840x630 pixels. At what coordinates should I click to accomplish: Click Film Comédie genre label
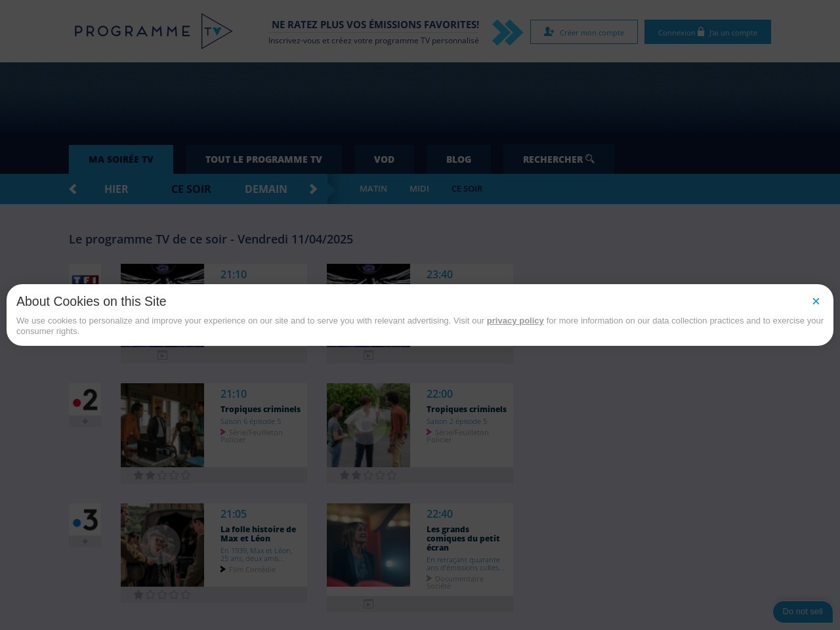(252, 570)
